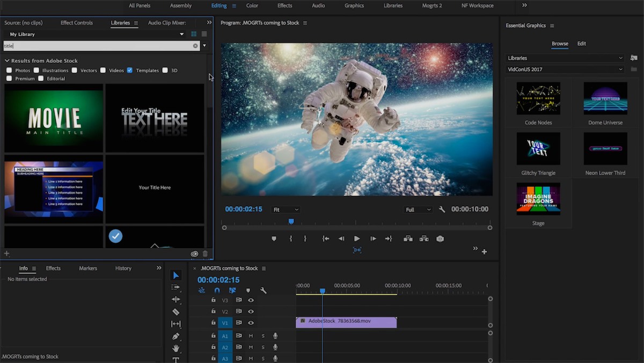Open the Full playback resolution dropdown
The width and height of the screenshot is (644, 363).
click(x=418, y=209)
